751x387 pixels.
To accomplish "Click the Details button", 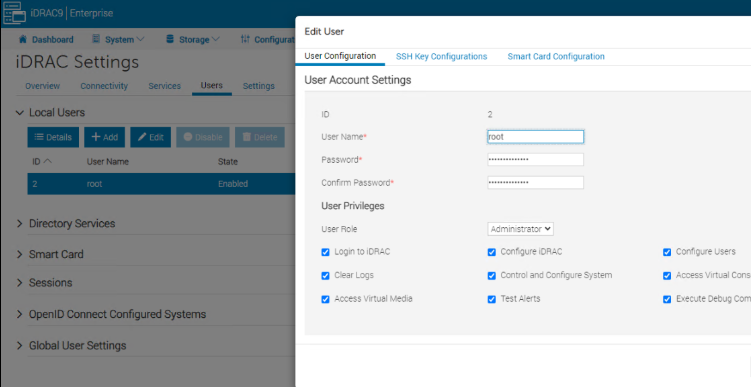I will pyautogui.click(x=53, y=137).
